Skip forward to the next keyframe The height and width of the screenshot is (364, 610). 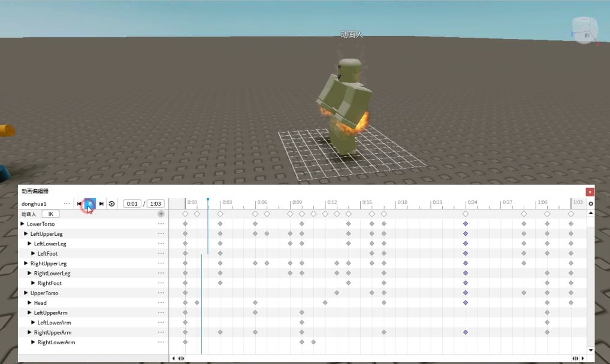(x=101, y=204)
